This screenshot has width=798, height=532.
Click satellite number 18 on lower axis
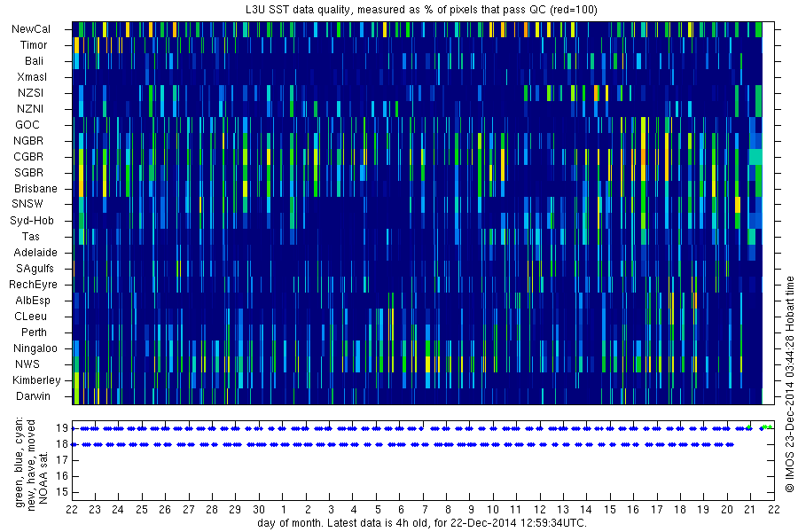click(x=62, y=444)
